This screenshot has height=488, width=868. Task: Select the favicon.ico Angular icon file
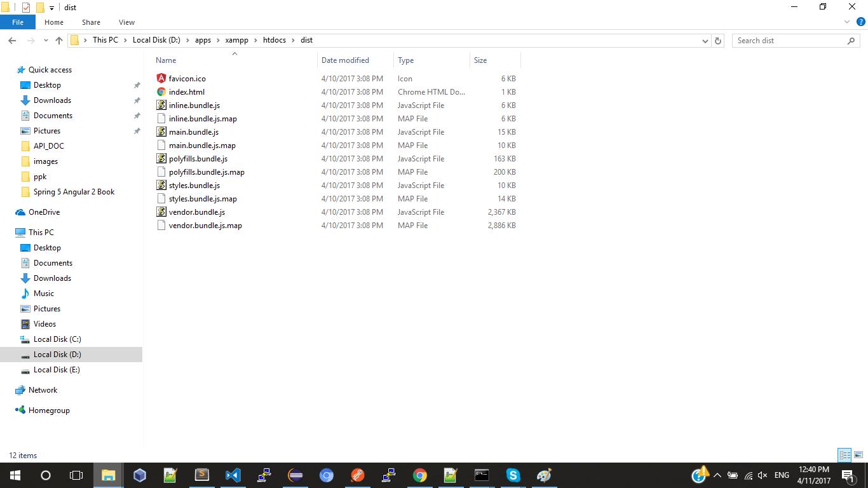[x=187, y=79]
